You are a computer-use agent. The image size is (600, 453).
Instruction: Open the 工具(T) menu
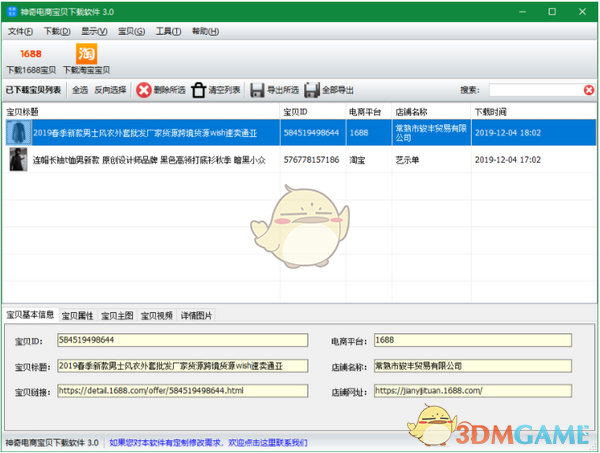pos(168,31)
